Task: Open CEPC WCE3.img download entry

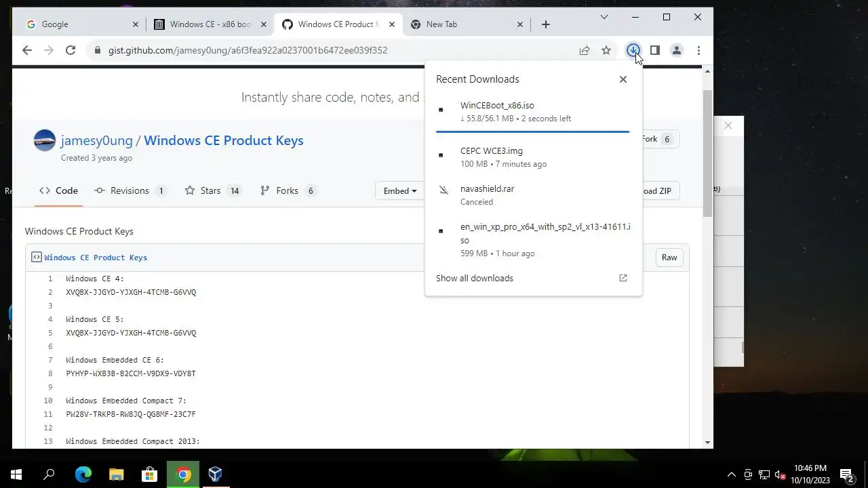Action: pos(533,157)
